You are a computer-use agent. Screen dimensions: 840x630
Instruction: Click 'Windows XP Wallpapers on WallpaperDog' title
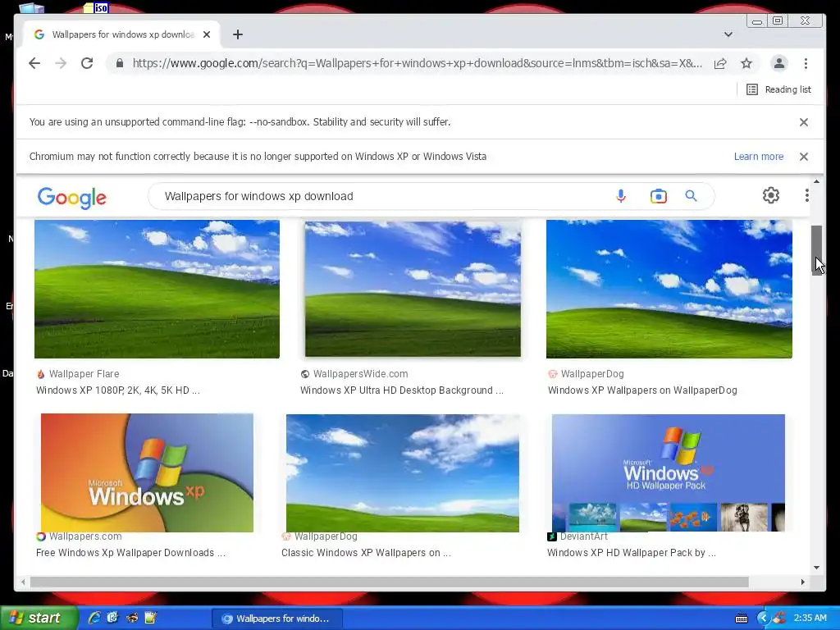(x=642, y=390)
